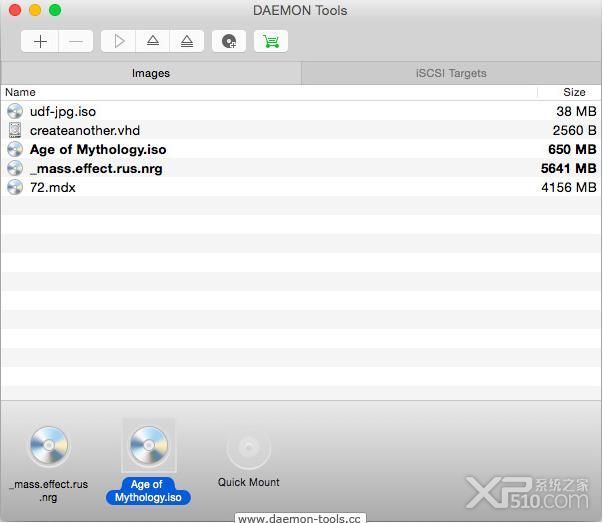
Task: Click the 5641 MB size value
Action: (x=568, y=168)
